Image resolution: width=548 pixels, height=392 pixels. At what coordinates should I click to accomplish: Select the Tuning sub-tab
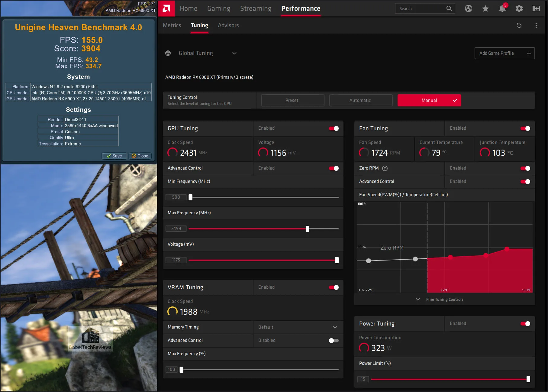point(199,25)
